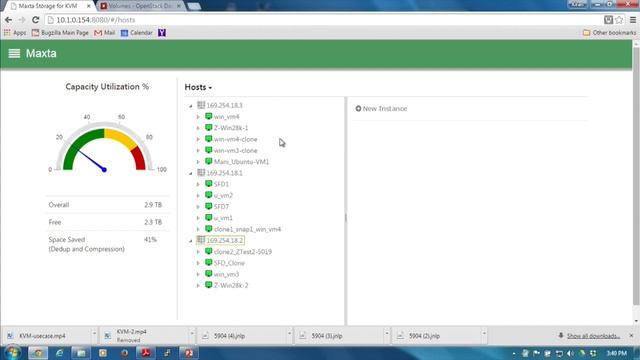Screen dimensions: 640x360
Task: Click the Yahoo bookmark icon
Action: click(x=162, y=33)
